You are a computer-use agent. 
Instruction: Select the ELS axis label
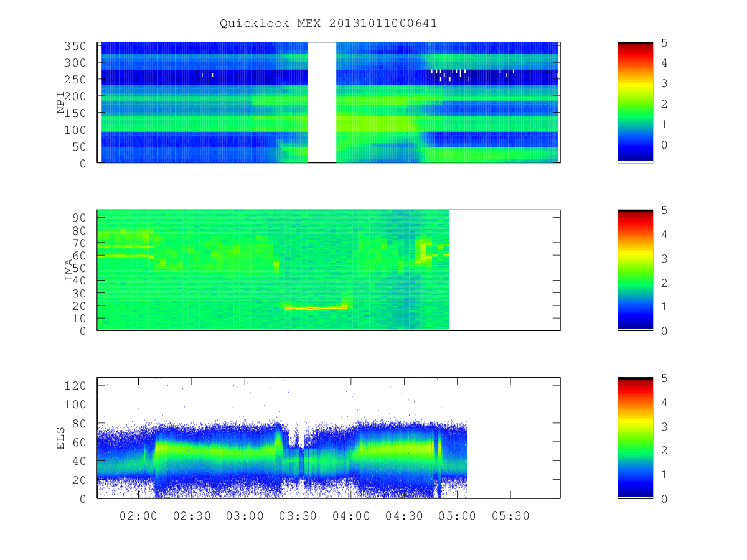[x=61, y=438]
